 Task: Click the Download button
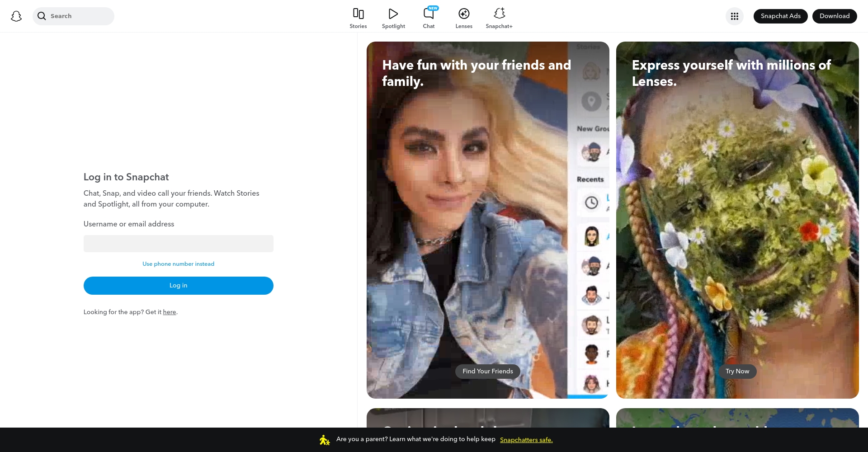click(835, 16)
